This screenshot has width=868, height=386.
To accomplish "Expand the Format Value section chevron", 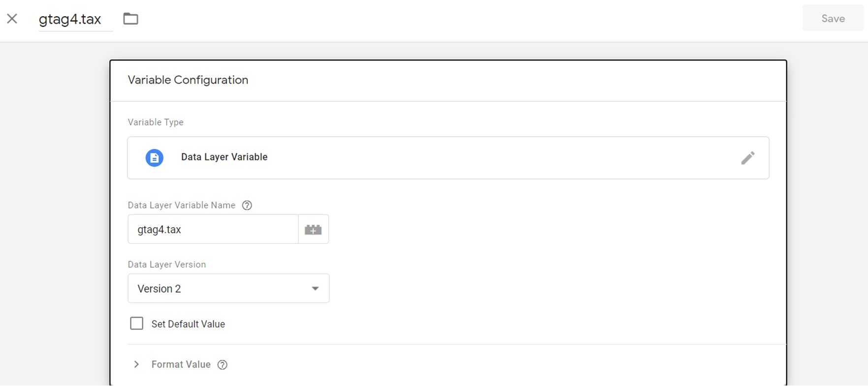I will pyautogui.click(x=136, y=364).
